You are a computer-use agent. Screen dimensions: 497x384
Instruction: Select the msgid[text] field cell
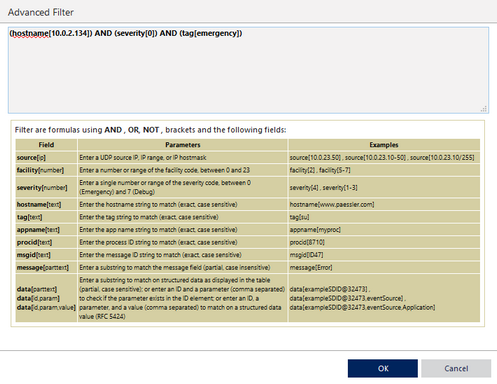coord(46,255)
